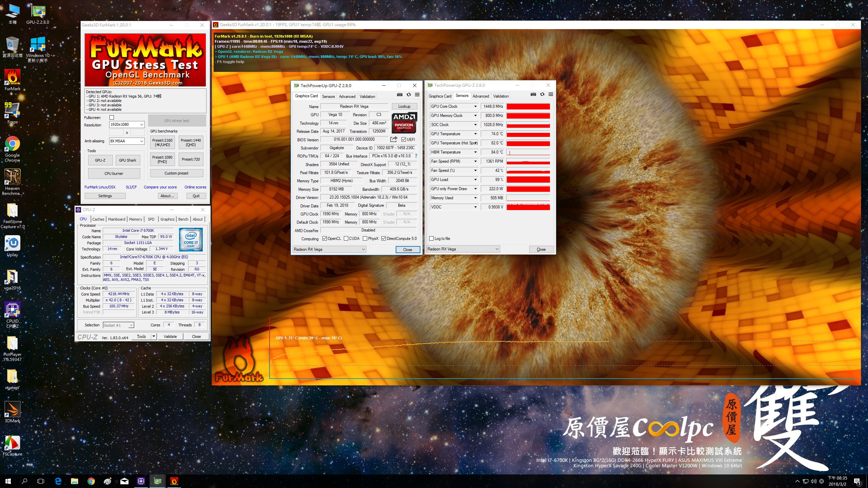Viewport: 868px width, 488px height.
Task: Launch the Heaven Benchmark desktop shortcut
Action: coord(12,182)
